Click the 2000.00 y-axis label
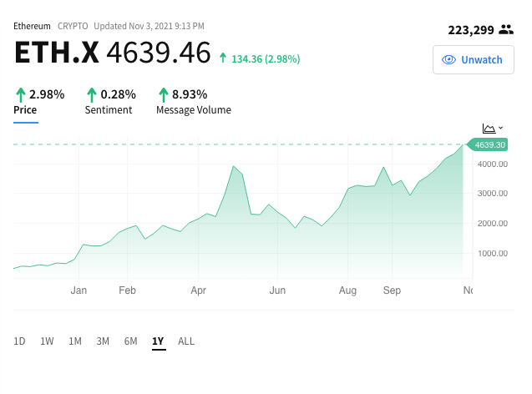 coord(493,224)
